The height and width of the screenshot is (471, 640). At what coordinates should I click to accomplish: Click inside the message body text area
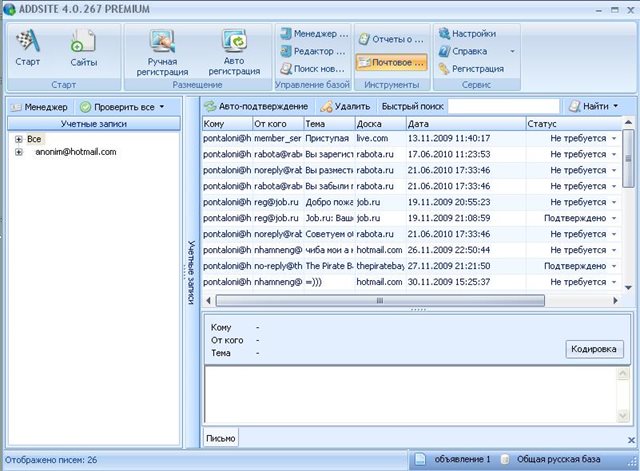click(410, 394)
